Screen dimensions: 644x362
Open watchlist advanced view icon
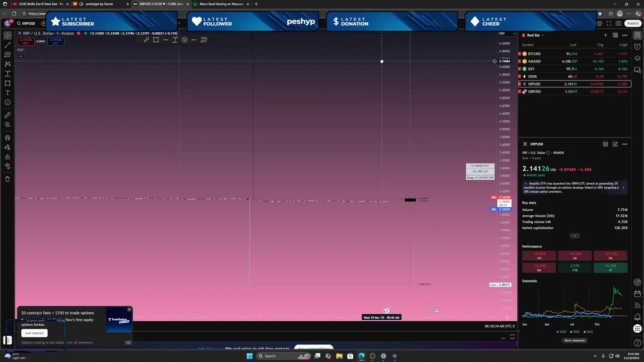615,35
